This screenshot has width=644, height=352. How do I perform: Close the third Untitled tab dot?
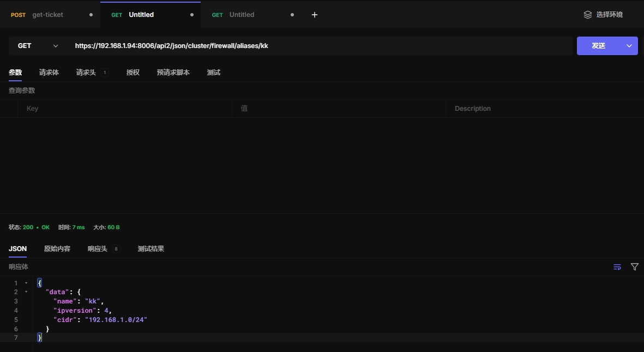(x=292, y=15)
